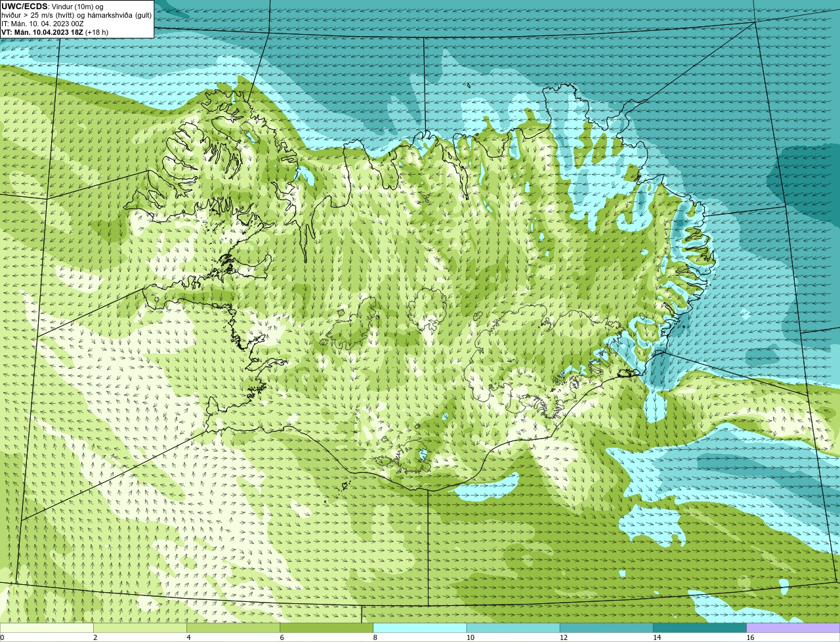840x642 pixels.
Task: Click the teal 12–14 m/s legend swatch
Action: (606, 628)
